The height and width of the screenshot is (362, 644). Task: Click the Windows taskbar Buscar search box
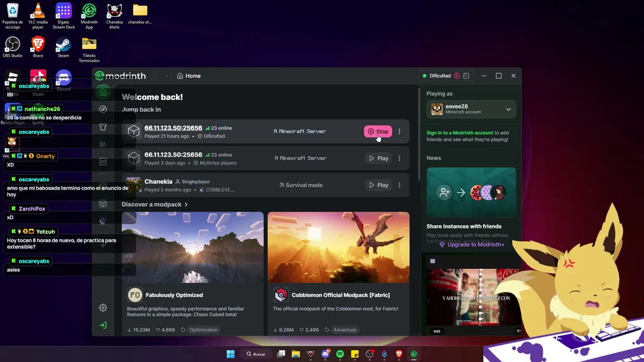coord(256,354)
